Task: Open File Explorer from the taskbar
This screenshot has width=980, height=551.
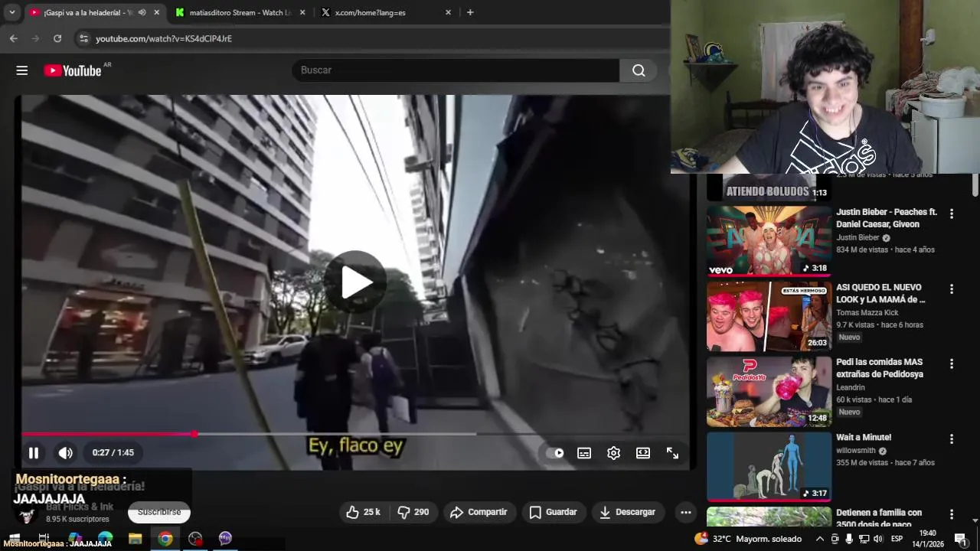Action: (135, 539)
